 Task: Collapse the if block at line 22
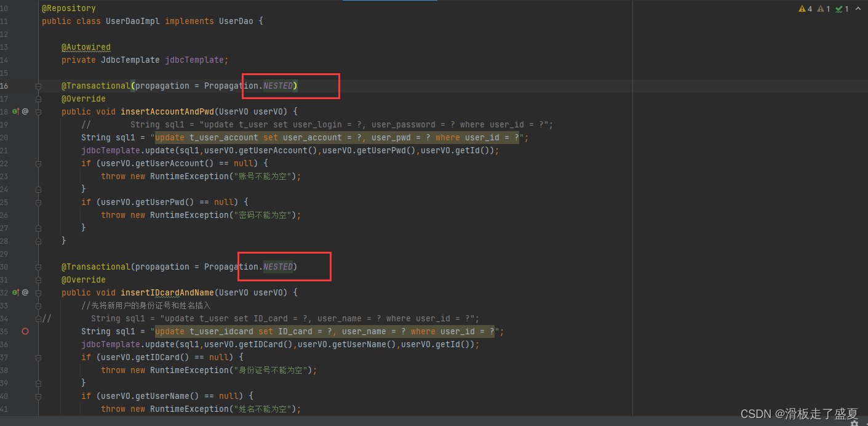click(38, 163)
